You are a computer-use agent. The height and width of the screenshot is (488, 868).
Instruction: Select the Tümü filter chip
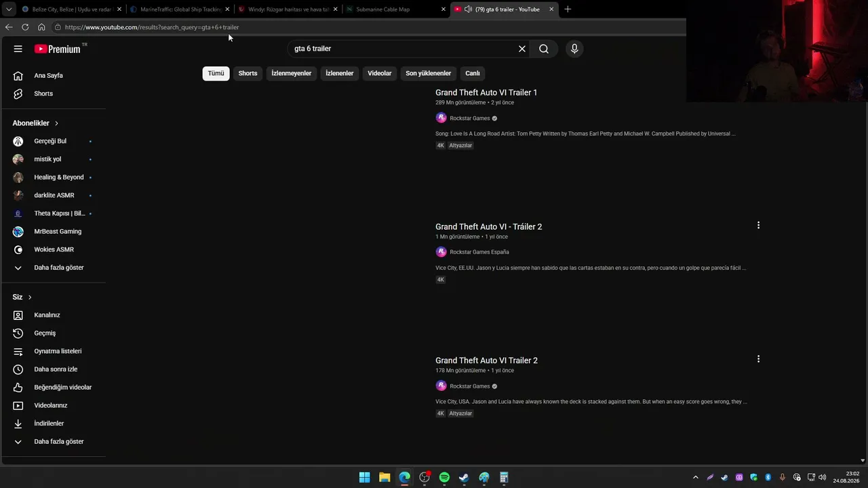pos(216,73)
